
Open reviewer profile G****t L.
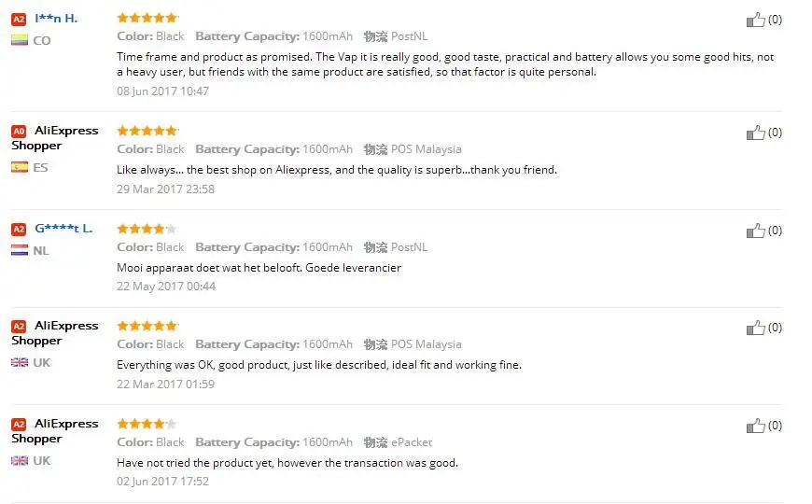click(x=63, y=229)
